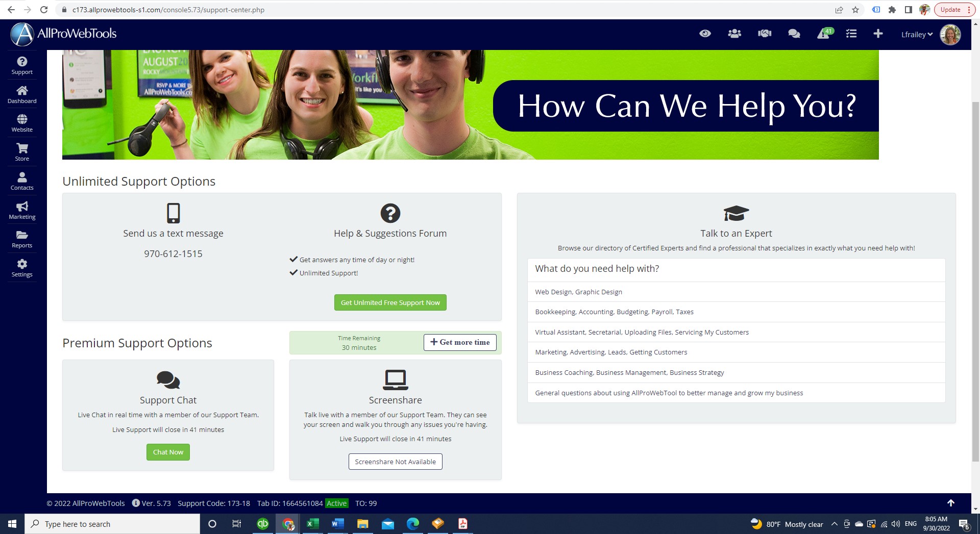This screenshot has width=980, height=534.
Task: Click the page vertical scrollbar
Action: pos(975,281)
